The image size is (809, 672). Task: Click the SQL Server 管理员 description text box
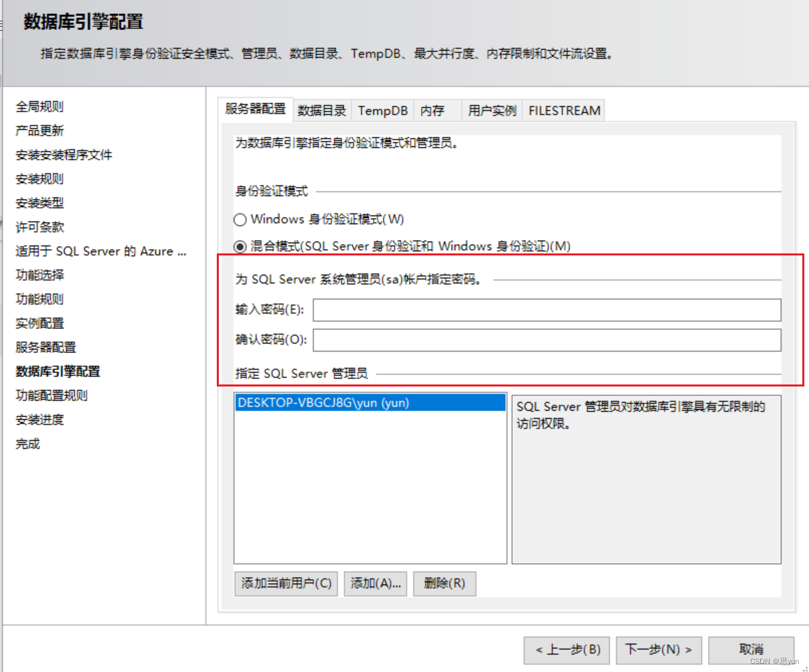click(646, 479)
